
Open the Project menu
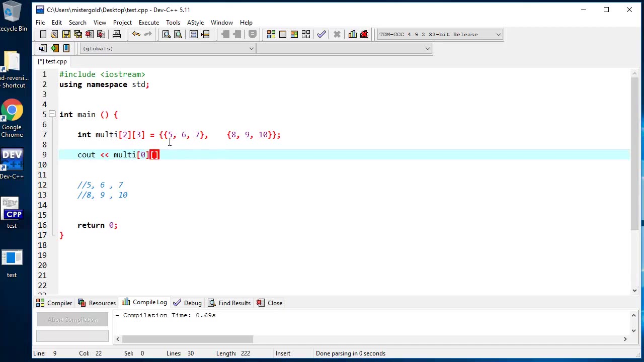click(122, 23)
